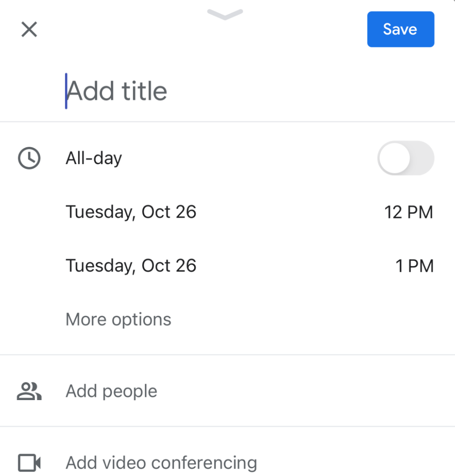Click the people icon for guests
Image resolution: width=455 pixels, height=476 pixels.
(29, 391)
